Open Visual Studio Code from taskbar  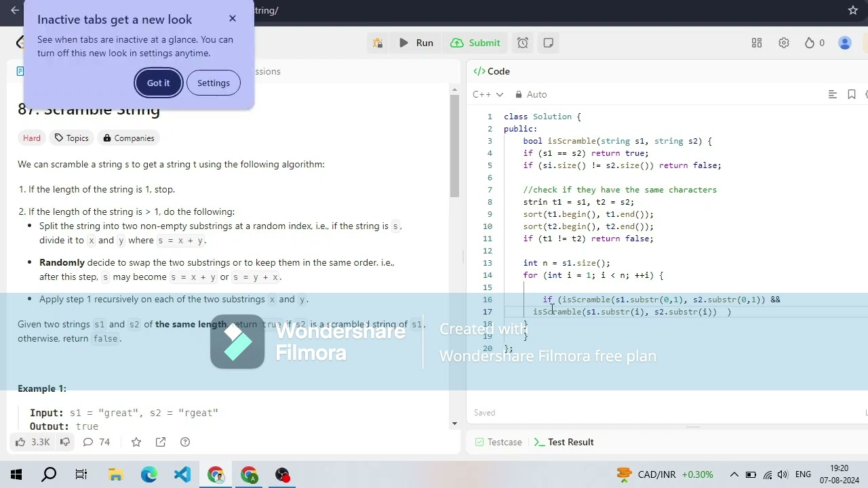pos(182,474)
